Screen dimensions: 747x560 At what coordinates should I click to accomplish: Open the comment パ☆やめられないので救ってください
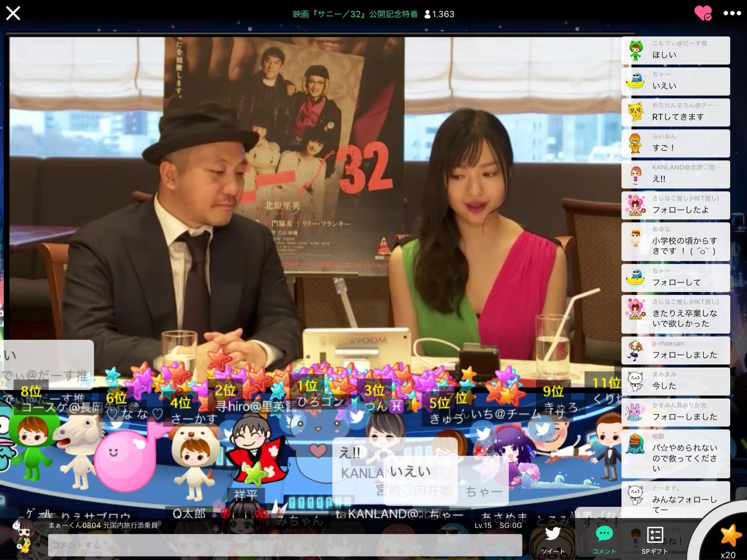(675, 454)
